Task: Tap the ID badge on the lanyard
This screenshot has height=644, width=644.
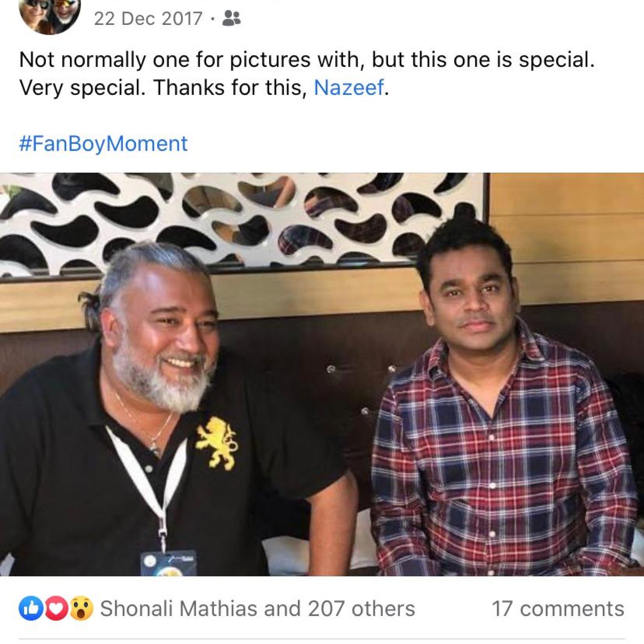Action: 168,563
